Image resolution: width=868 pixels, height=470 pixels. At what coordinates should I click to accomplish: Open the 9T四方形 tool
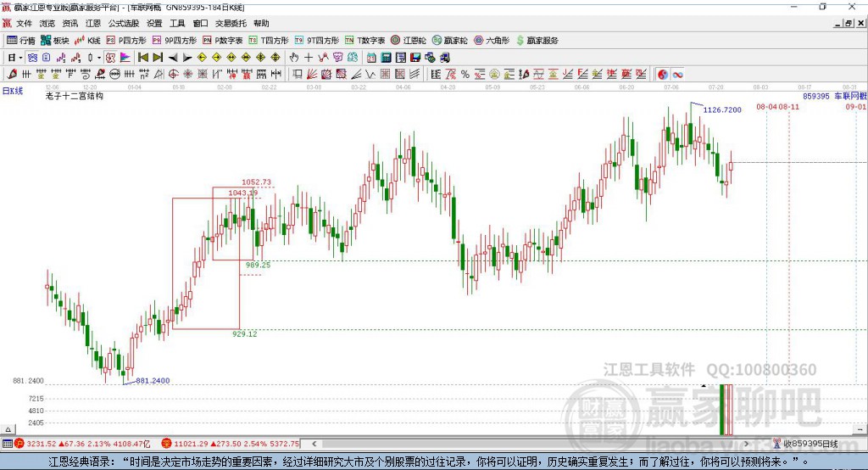pyautogui.click(x=317, y=41)
